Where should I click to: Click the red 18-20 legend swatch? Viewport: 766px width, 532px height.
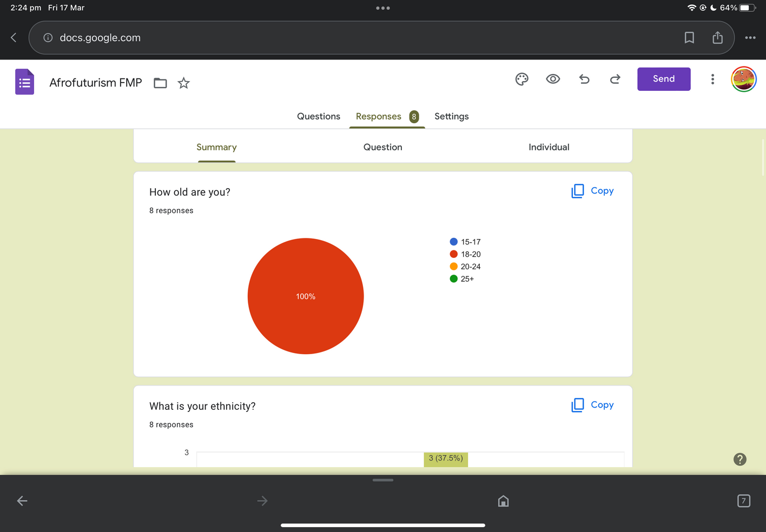(x=454, y=254)
